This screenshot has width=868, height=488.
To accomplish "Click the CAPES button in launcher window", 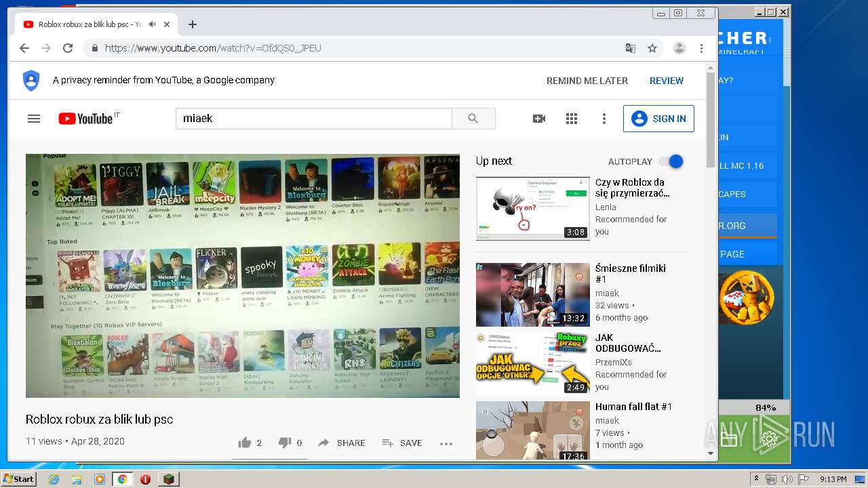I will pos(748,194).
